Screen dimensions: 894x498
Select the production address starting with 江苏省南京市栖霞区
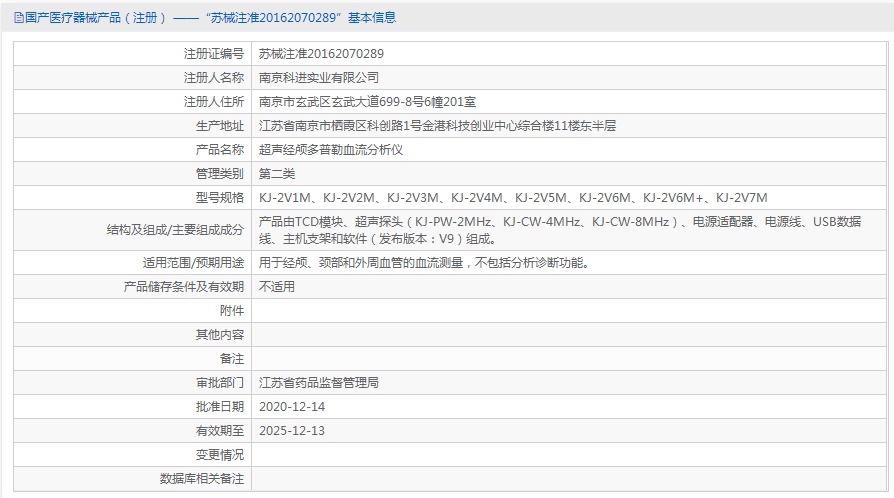point(437,125)
